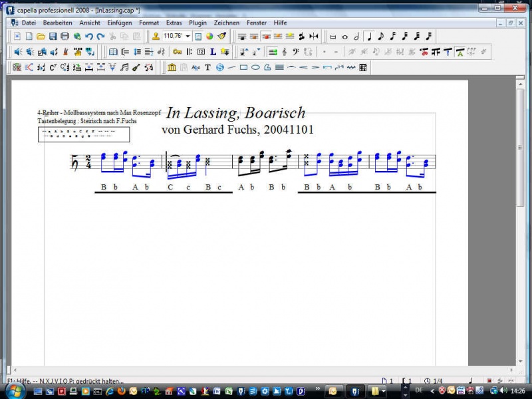
Task: Insert a treble clef
Action: click(285, 51)
